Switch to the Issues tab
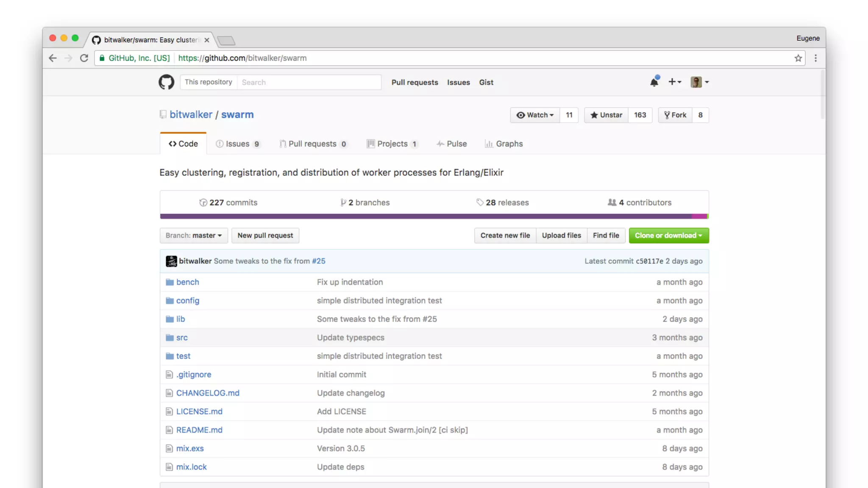868x488 pixels. point(237,144)
